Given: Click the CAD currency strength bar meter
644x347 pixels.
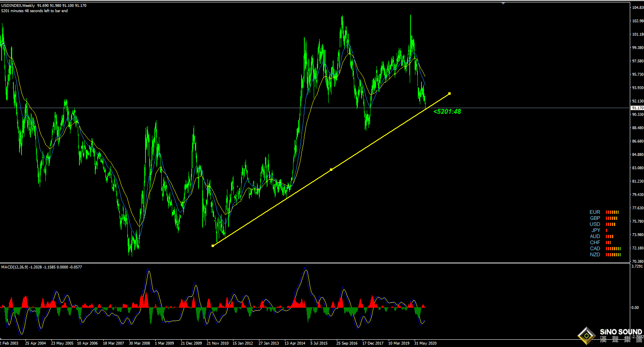Looking at the screenshot, I should tap(613, 249).
